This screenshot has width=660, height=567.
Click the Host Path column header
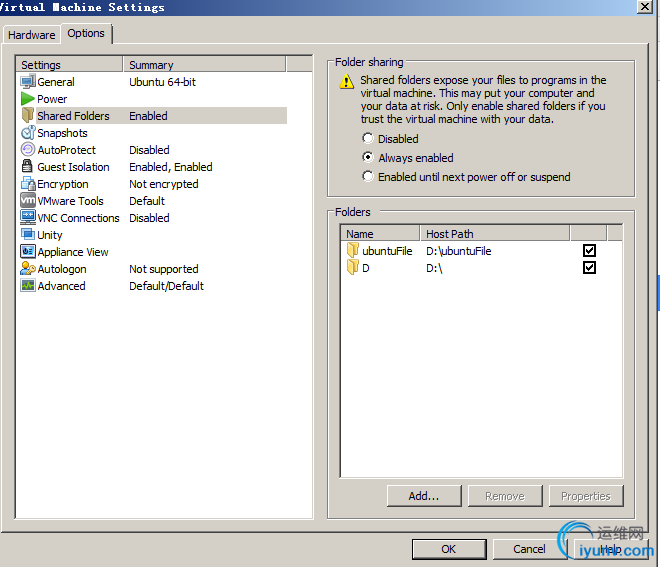(x=495, y=233)
